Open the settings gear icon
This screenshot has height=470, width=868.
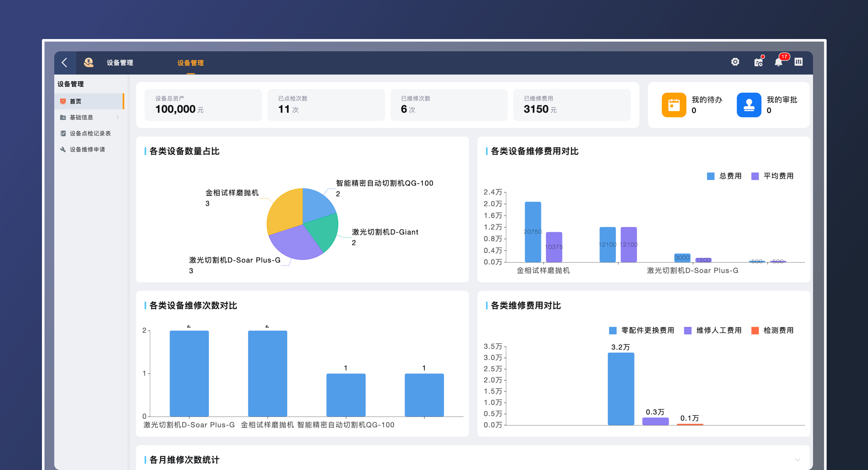(735, 62)
